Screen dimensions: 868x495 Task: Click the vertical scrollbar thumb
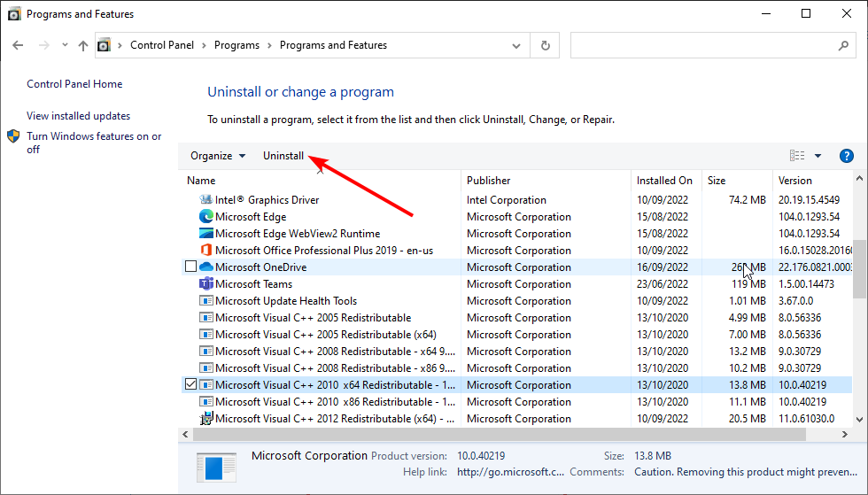pyautogui.click(x=859, y=270)
